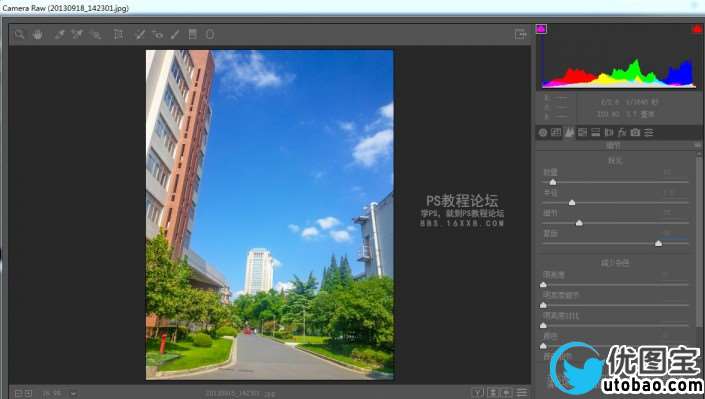Click the RGB histogram display
Image resolution: width=705 pixels, height=399 pixels.
point(619,57)
